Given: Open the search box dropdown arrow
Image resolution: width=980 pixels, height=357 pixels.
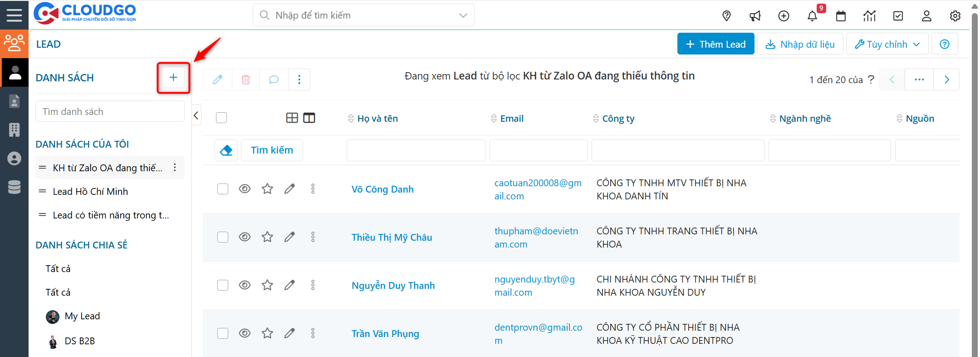Looking at the screenshot, I should [463, 15].
